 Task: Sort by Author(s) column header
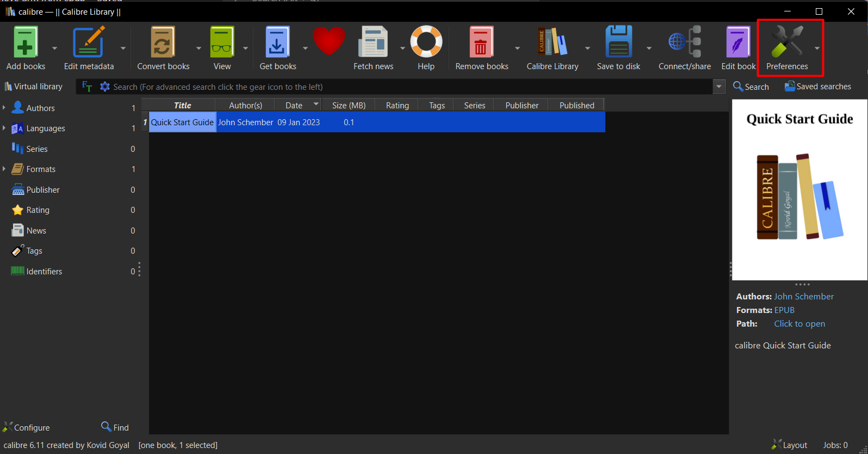click(x=245, y=105)
